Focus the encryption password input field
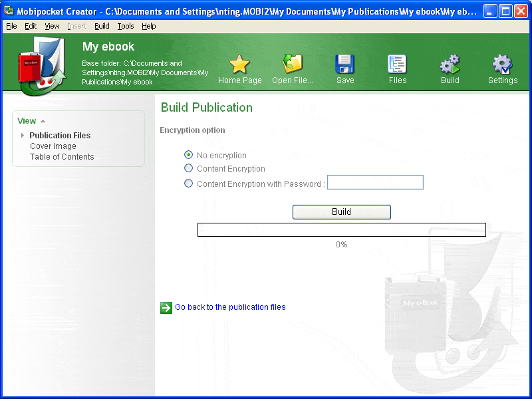 (x=375, y=182)
